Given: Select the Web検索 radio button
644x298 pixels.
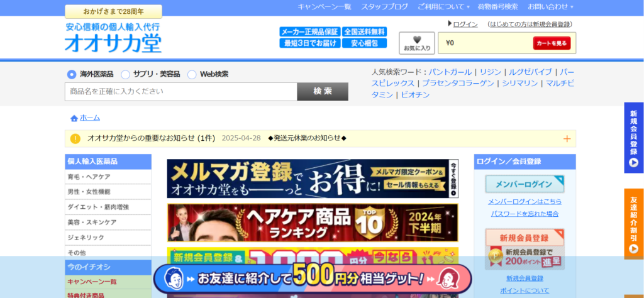Looking at the screenshot, I should point(192,74).
